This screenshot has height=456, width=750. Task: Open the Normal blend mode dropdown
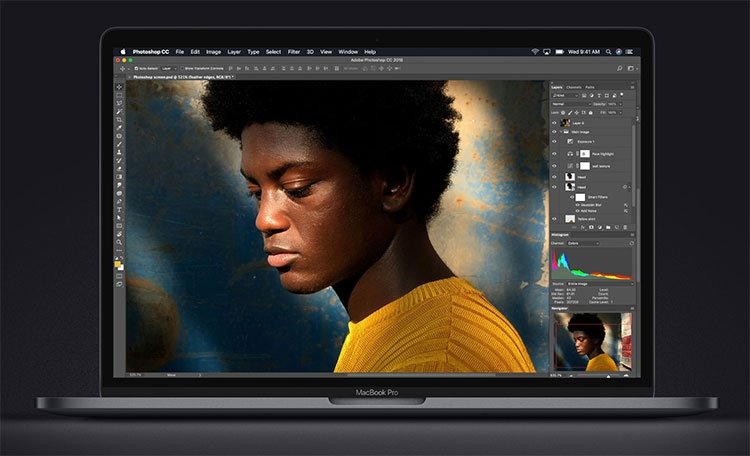[571, 104]
